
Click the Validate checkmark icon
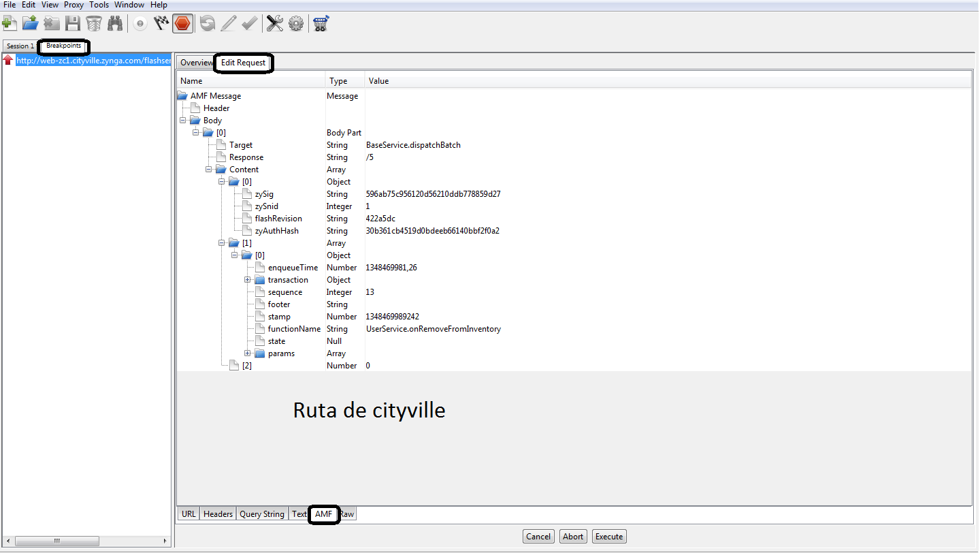click(250, 24)
